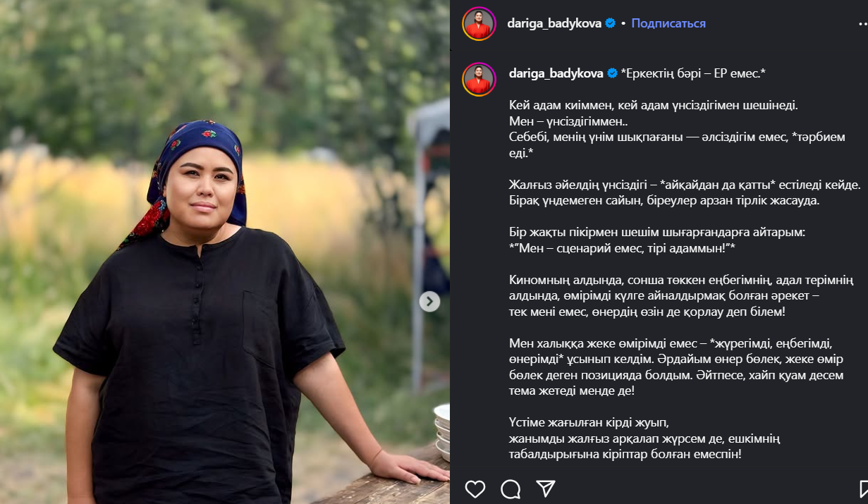Share the post using paper plane icon
The width and height of the screenshot is (868, 504).
click(x=546, y=488)
